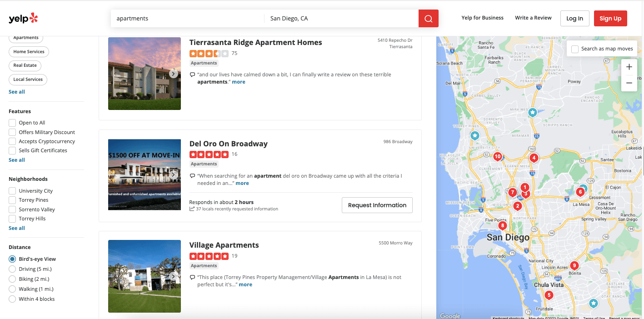The image size is (644, 319).
Task: Select Driving (5 mi.) distance
Action: [x=12, y=269]
